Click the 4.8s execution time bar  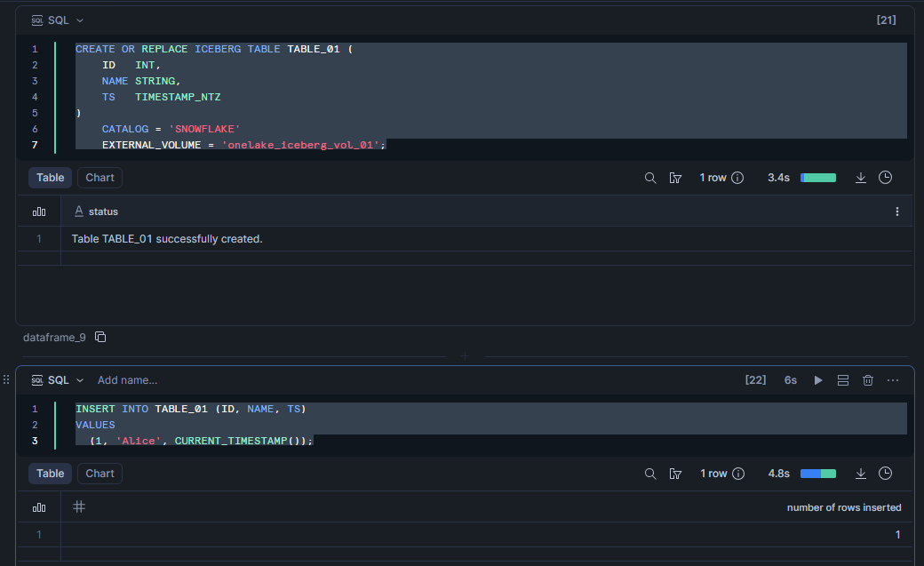pos(818,474)
